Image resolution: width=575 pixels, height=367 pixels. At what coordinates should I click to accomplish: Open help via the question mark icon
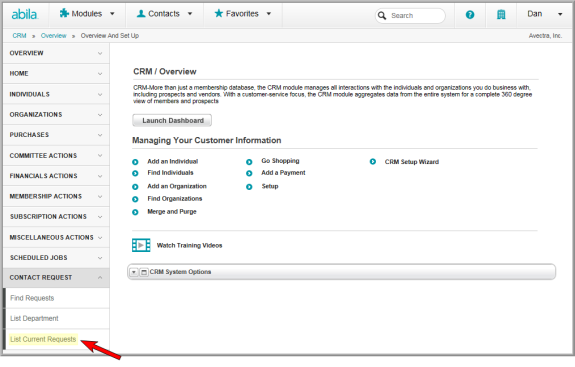[470, 15]
